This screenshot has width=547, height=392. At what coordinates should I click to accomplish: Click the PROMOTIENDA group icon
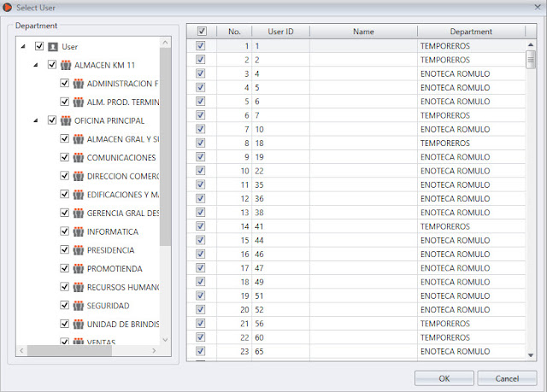point(78,269)
